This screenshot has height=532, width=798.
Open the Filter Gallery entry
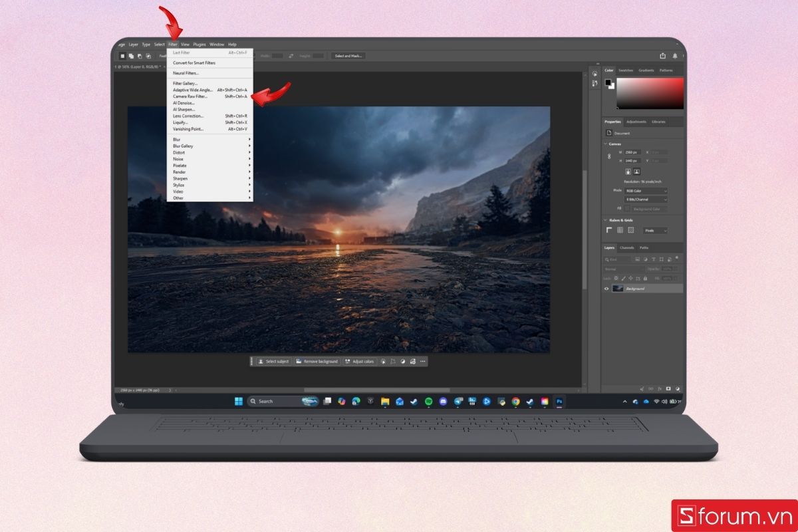(210, 83)
